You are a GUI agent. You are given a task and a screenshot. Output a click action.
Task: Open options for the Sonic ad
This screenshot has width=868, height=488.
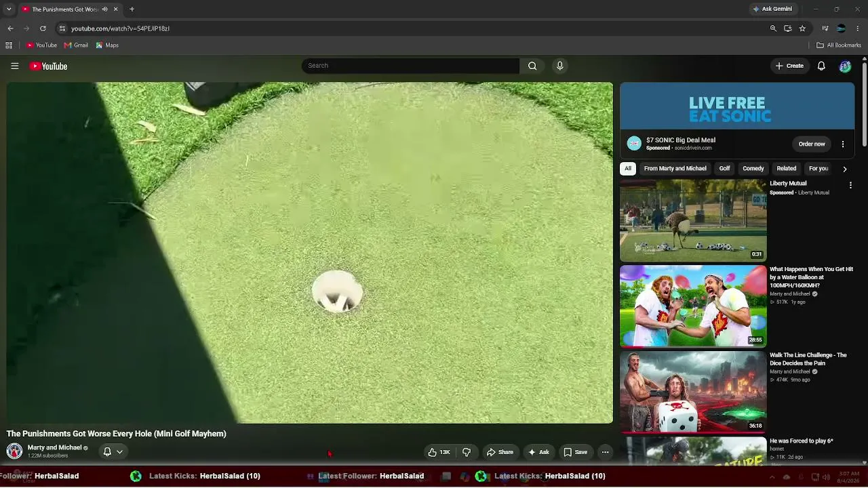pyautogui.click(x=843, y=144)
